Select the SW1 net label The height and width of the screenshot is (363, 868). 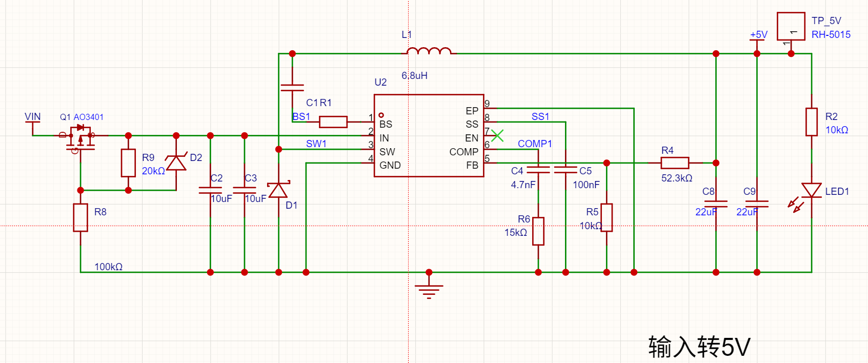316,144
